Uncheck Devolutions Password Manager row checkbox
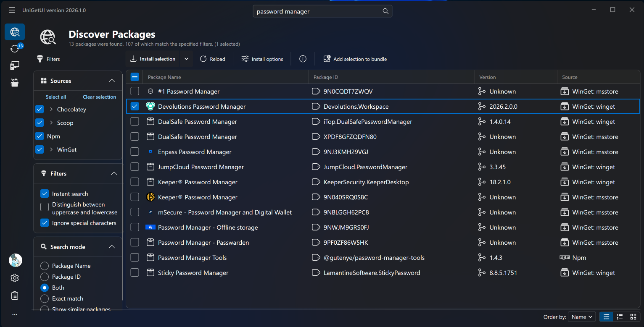Viewport: 644px width, 327px height. pos(135,107)
